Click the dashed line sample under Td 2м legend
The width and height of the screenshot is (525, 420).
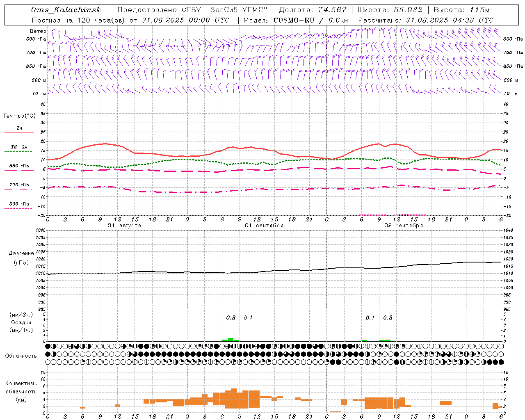18,152
